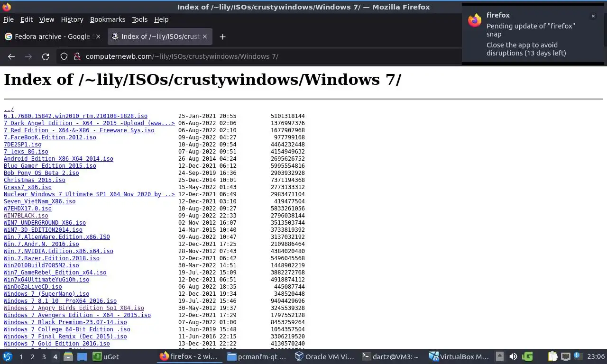The width and height of the screenshot is (607, 364).
Task: Switch to workspace 4 in the pager
Action: 55,356
